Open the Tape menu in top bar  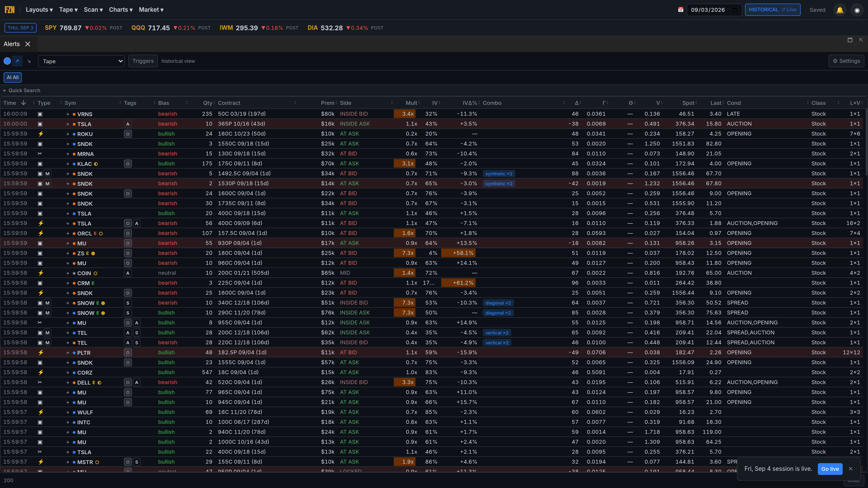point(68,10)
